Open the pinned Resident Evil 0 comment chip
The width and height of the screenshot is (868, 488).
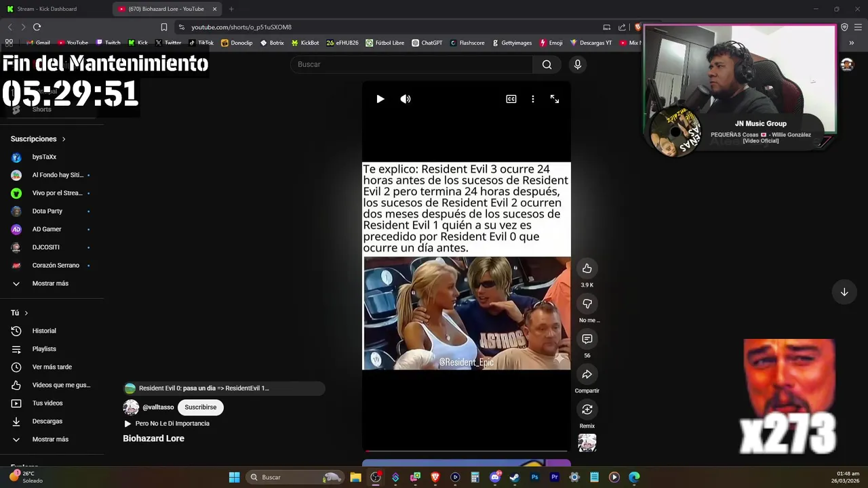pos(224,388)
